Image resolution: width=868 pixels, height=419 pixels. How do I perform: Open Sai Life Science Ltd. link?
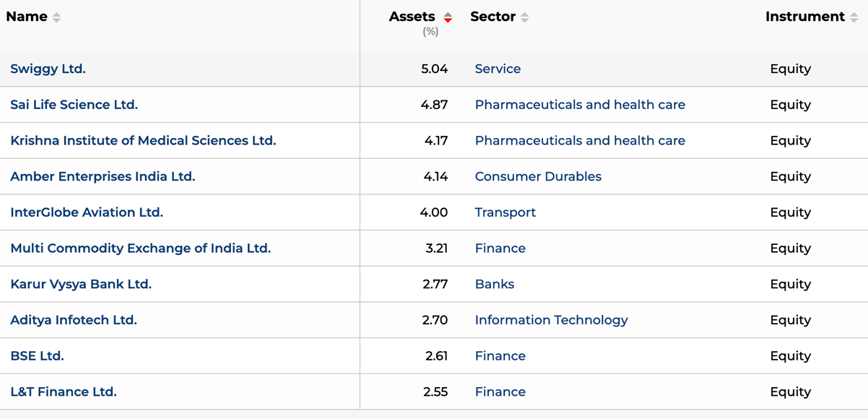[x=74, y=105]
